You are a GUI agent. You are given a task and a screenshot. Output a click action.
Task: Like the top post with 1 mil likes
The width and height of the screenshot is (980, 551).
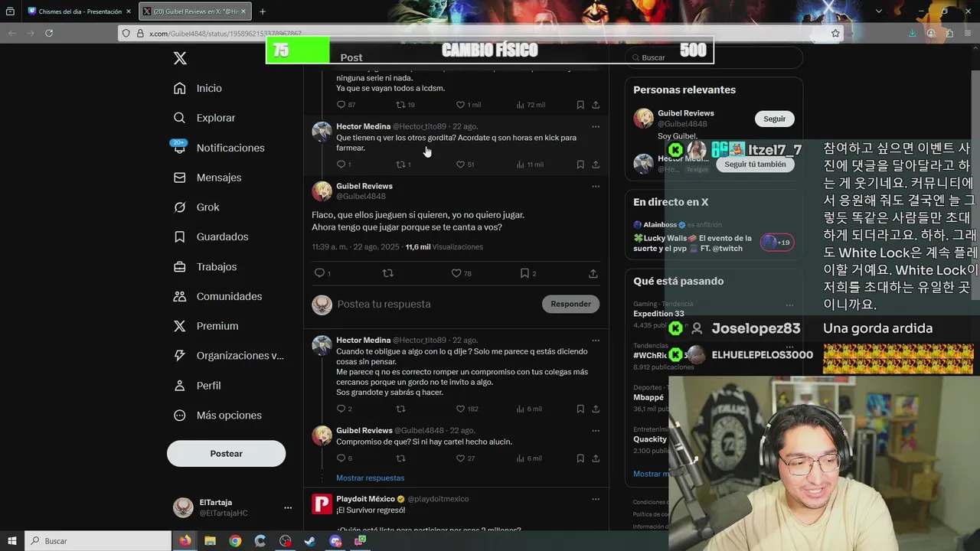coord(469,105)
